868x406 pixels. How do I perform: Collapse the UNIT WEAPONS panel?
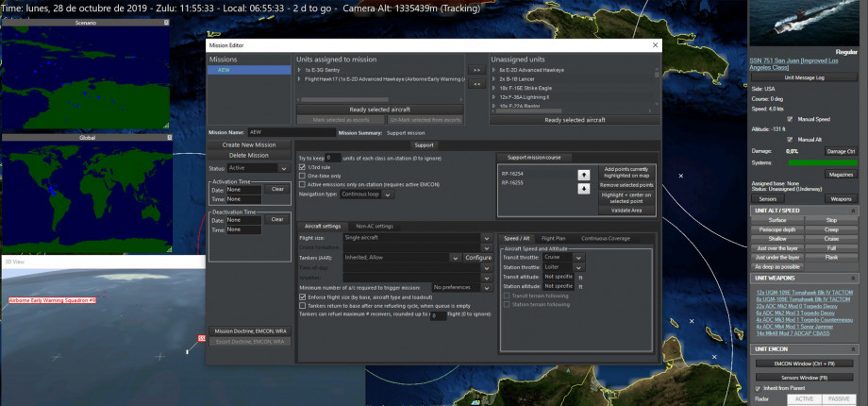[853, 278]
